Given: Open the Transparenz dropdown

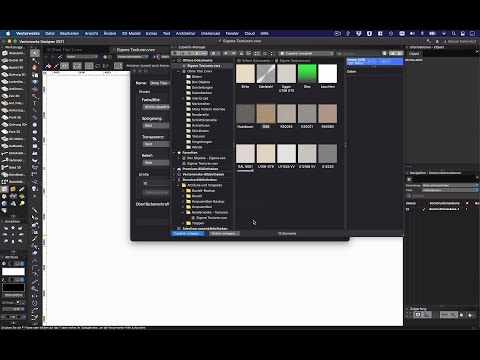Looking at the screenshot, I should pyautogui.click(x=156, y=144).
